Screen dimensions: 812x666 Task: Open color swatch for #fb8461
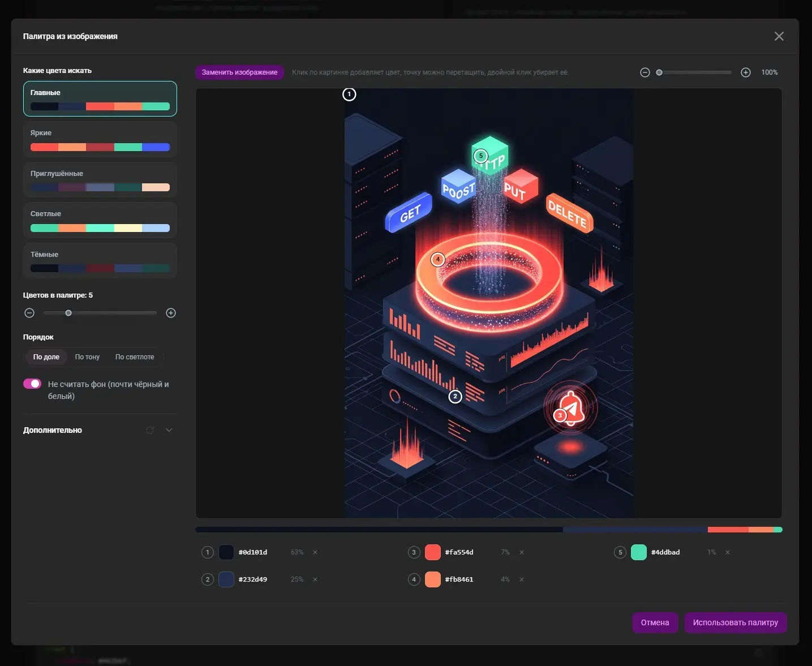(x=433, y=579)
